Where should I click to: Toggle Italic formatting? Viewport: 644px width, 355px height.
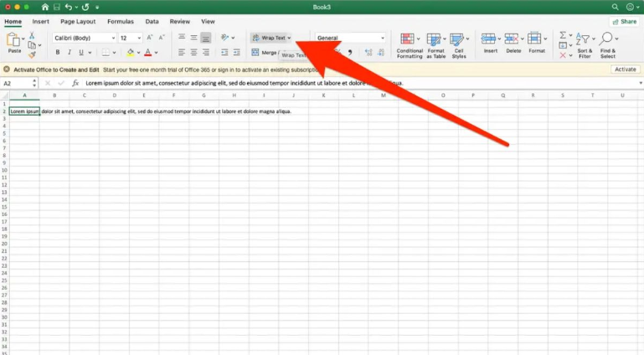[70, 53]
